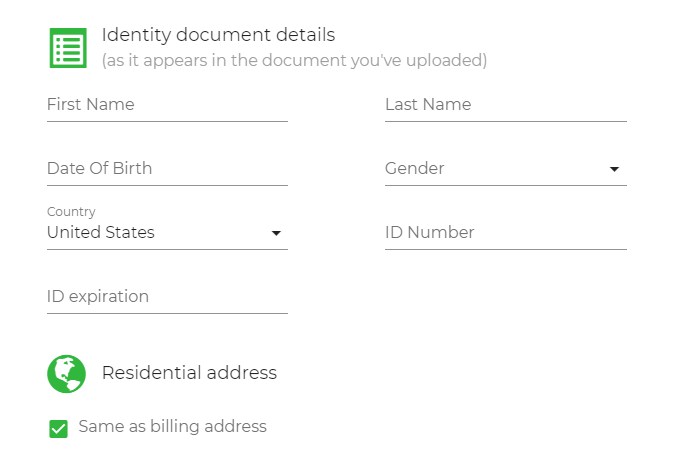Focus the Last Name input field

pyautogui.click(x=506, y=104)
